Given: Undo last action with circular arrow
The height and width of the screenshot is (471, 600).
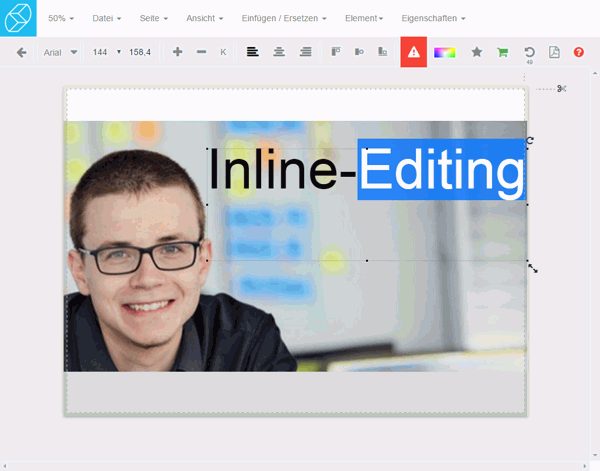Looking at the screenshot, I should pyautogui.click(x=529, y=52).
